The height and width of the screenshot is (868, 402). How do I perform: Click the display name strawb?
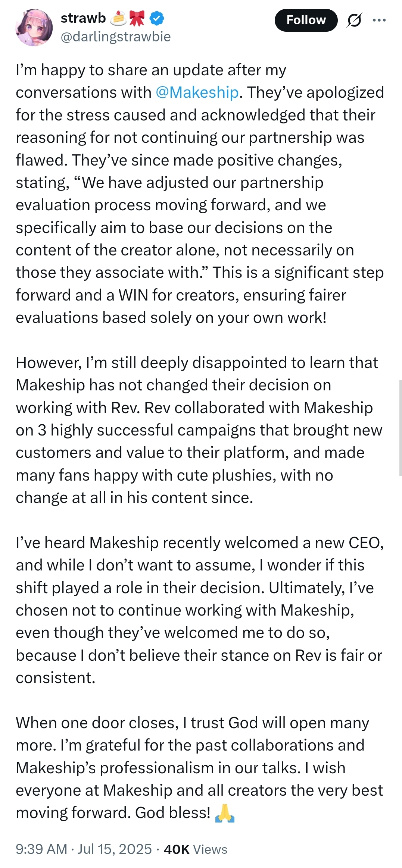pos(83,18)
